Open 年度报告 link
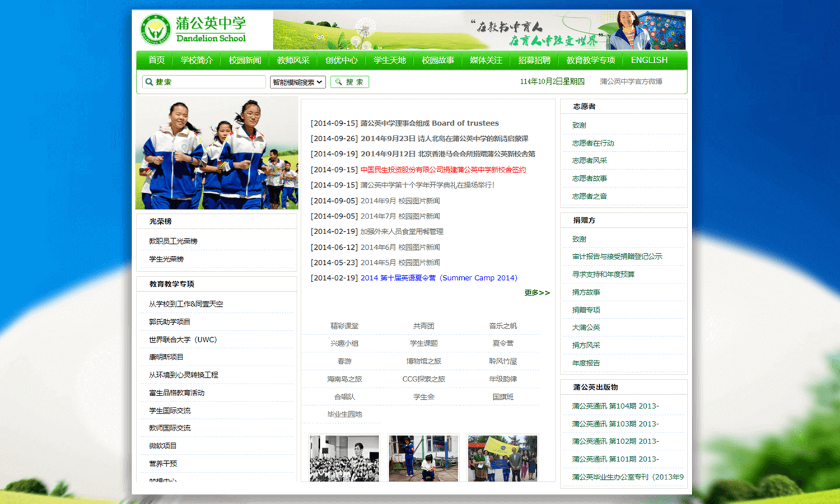This screenshot has width=840, height=504. [586, 363]
